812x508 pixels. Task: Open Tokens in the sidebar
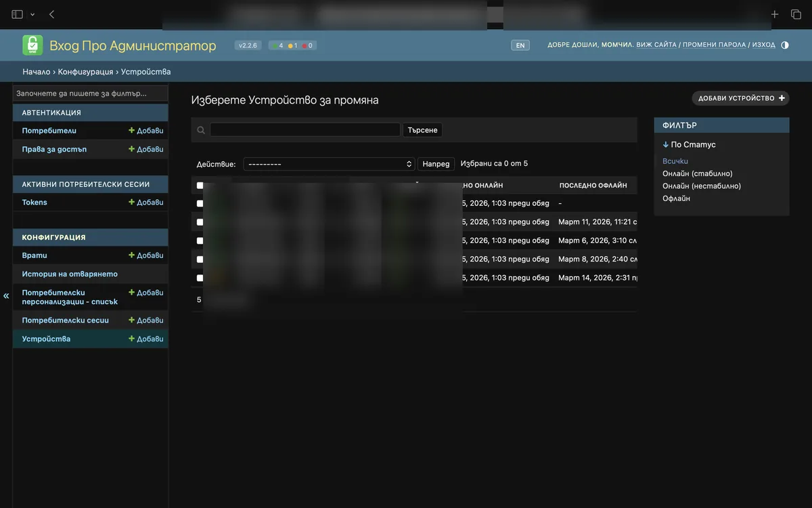tap(35, 203)
